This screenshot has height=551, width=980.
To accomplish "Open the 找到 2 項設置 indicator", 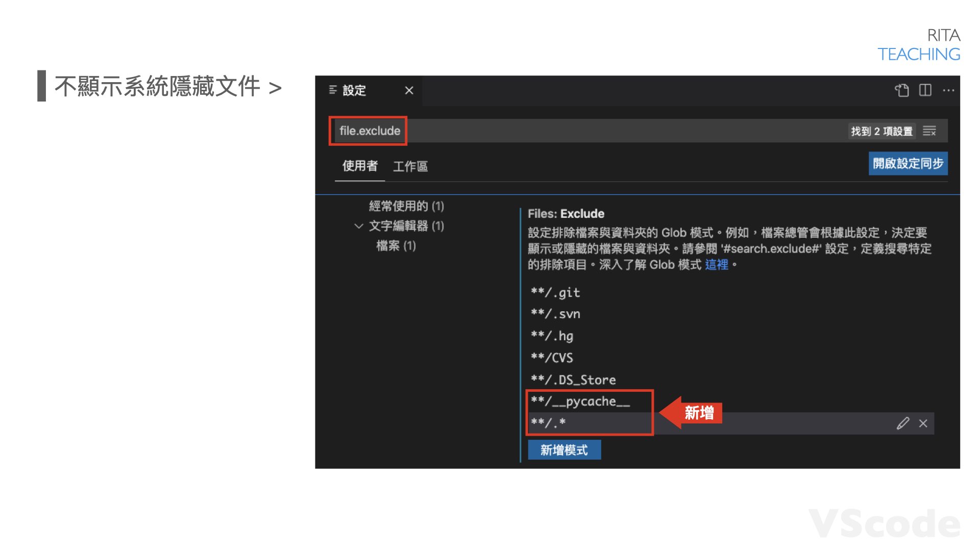I will point(882,131).
